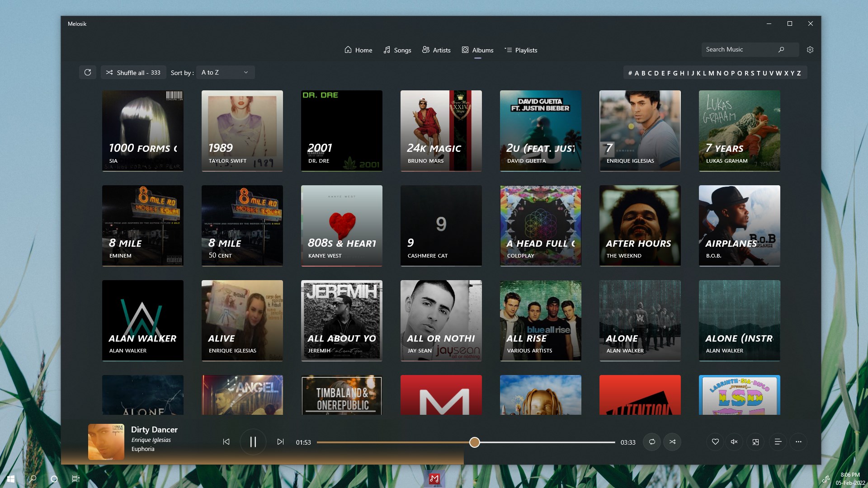Click the playback progress slider thumb
This screenshot has height=488, width=868.
click(x=474, y=442)
